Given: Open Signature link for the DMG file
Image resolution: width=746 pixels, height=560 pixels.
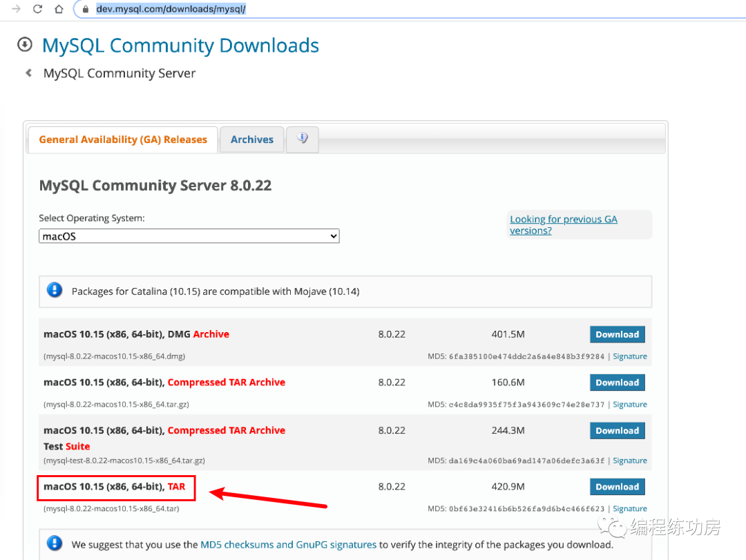Looking at the screenshot, I should click(629, 356).
